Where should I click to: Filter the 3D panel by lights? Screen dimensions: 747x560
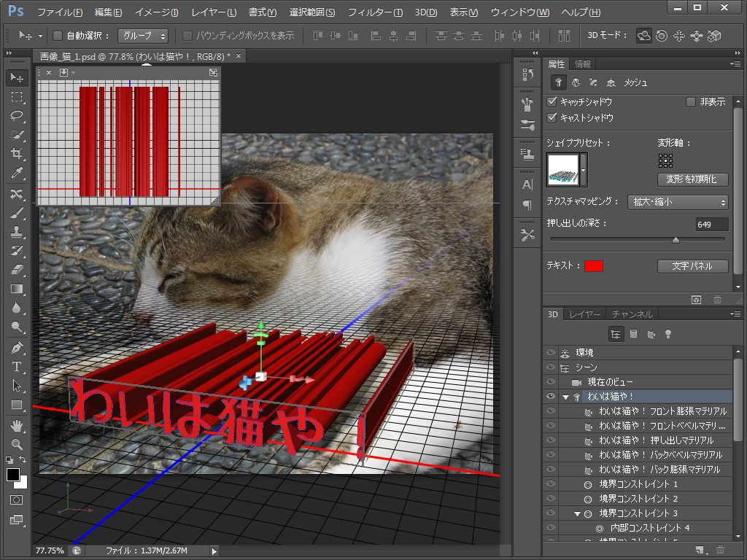(668, 333)
